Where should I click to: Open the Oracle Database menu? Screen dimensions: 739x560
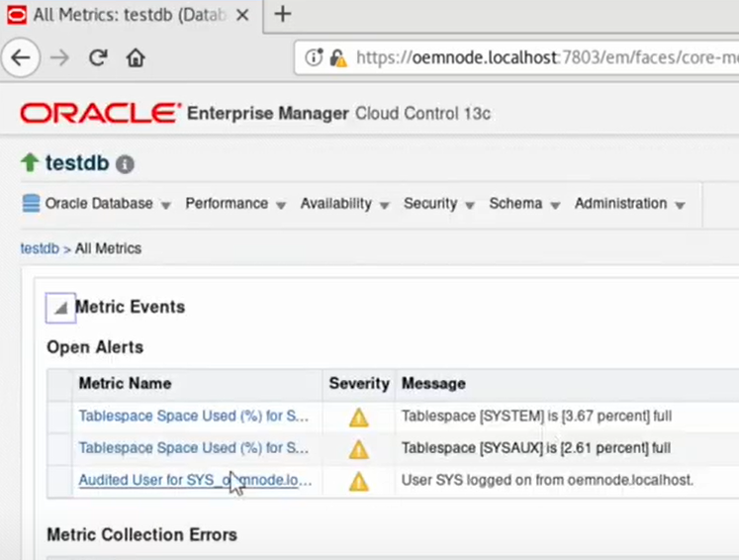click(x=99, y=204)
